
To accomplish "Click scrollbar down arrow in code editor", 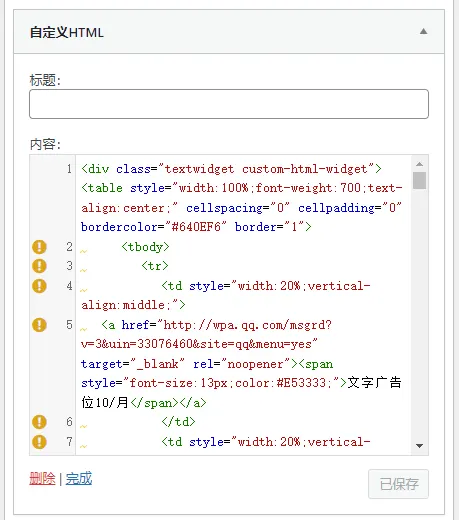I will click(x=419, y=446).
